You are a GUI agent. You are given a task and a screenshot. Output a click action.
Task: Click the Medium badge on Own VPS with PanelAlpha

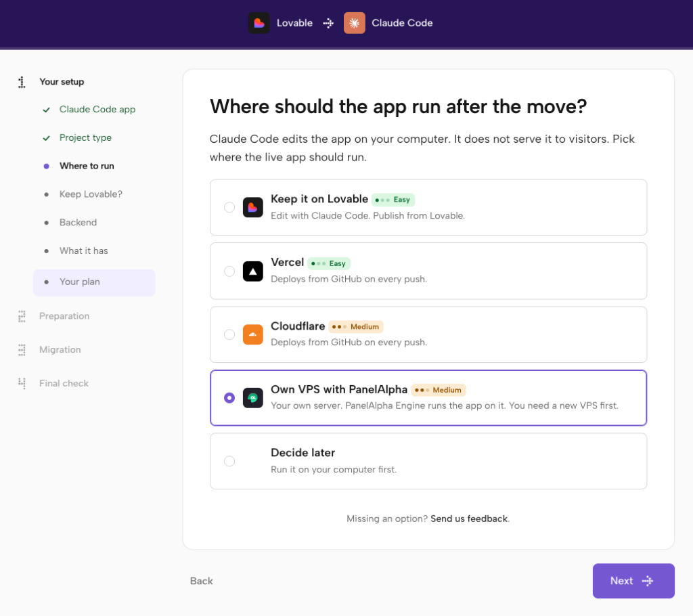[x=439, y=390]
